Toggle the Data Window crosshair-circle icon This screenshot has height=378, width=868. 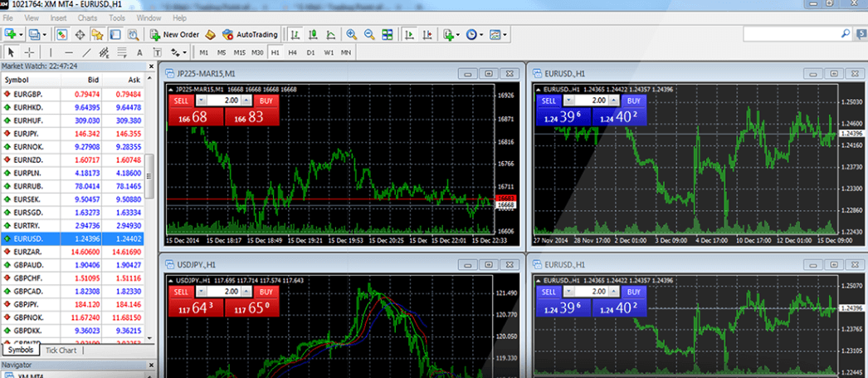click(x=80, y=34)
